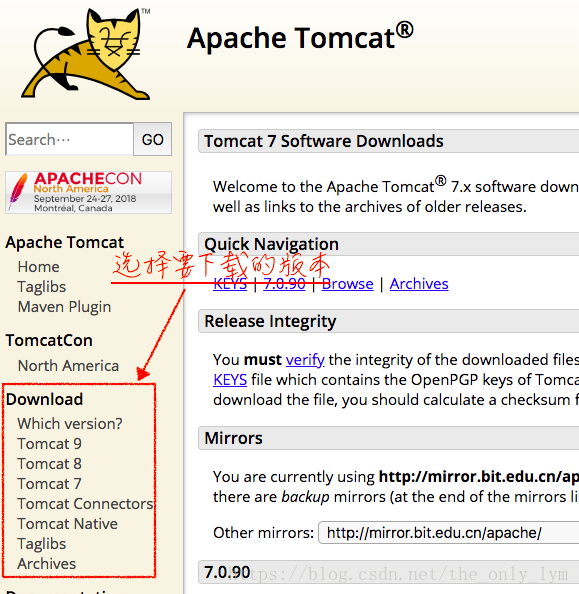Click the TomcatCon sidebar heading

(x=49, y=340)
